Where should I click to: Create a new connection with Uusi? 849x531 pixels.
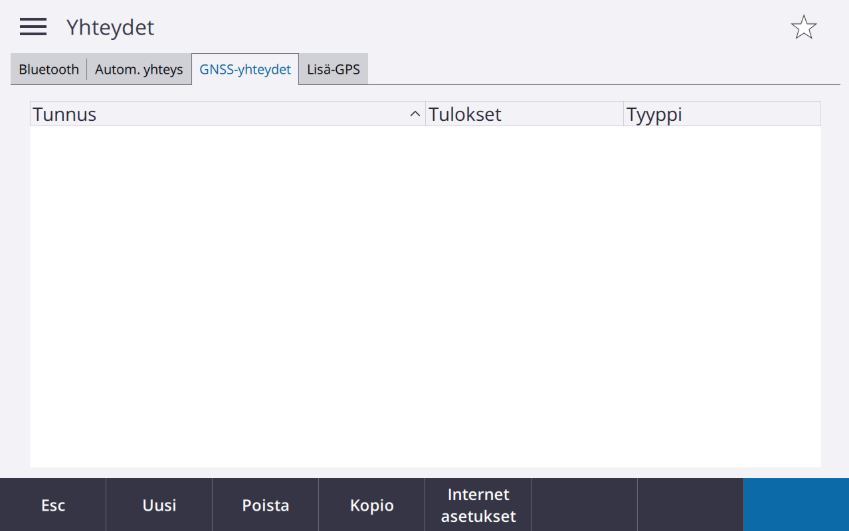pyautogui.click(x=159, y=505)
